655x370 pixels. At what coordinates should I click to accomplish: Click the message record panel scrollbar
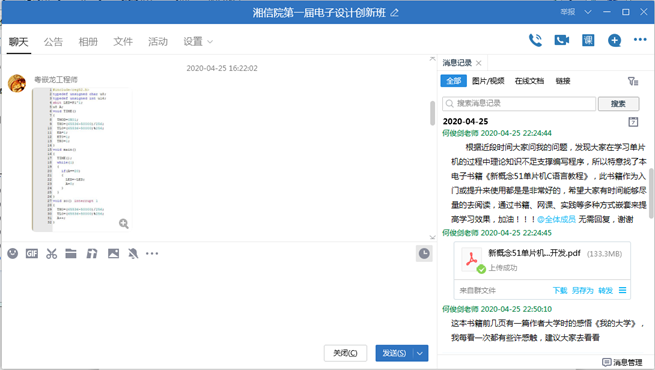(x=651, y=192)
